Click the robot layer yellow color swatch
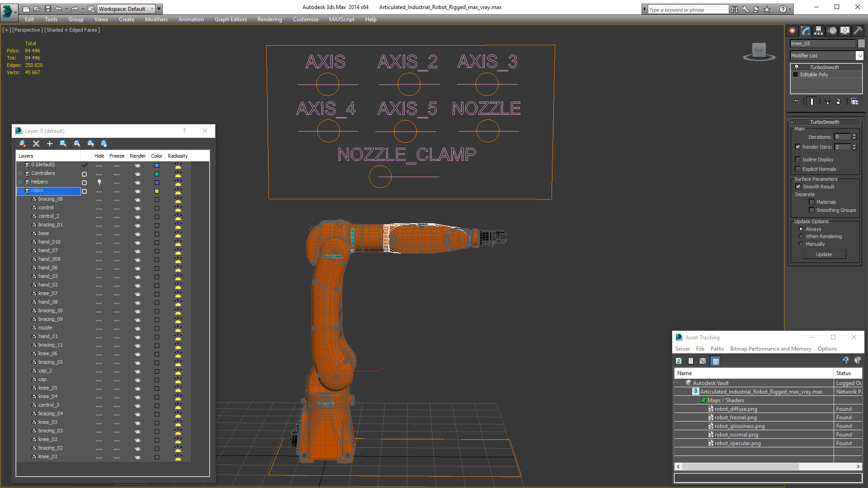This screenshot has width=868, height=488. [x=157, y=191]
